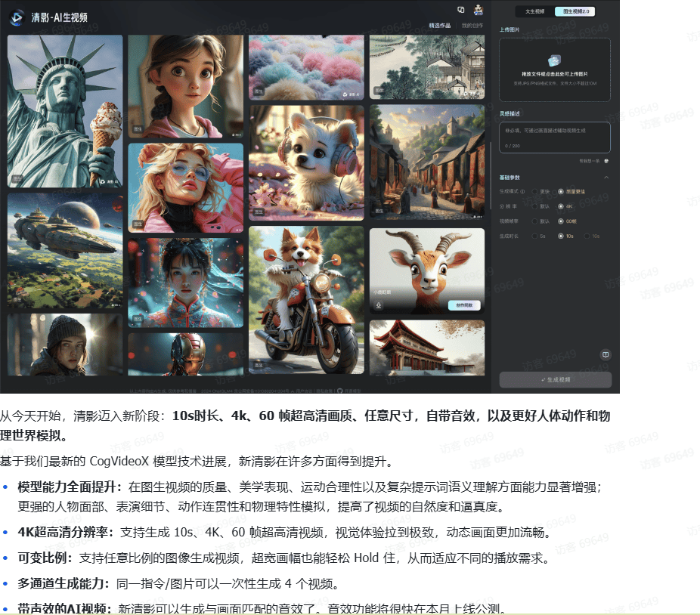This screenshot has height=615, width=700.
Task: Focus the 灵感描述 text input box
Action: [554, 138]
